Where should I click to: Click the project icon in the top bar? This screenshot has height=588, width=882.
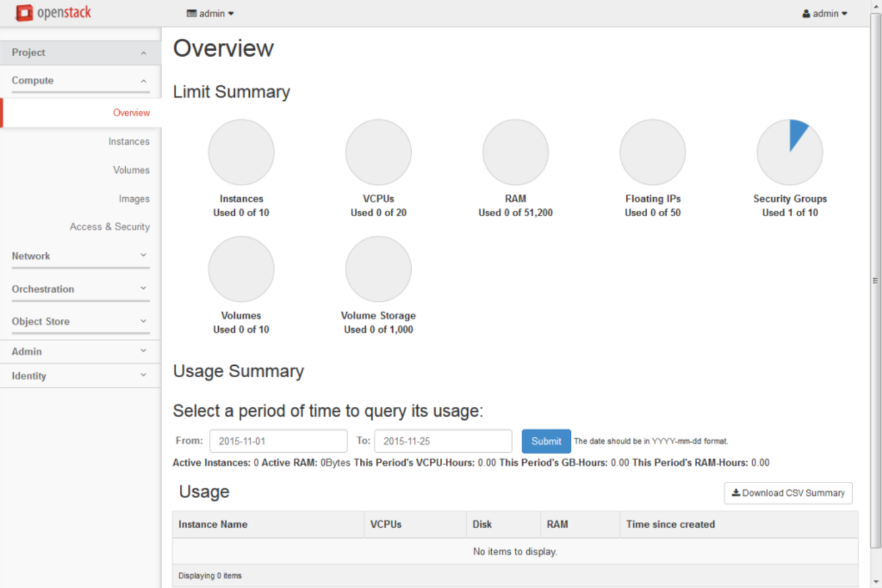(x=191, y=13)
